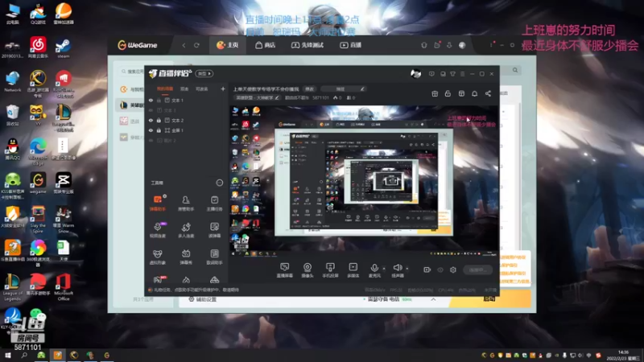Add a 摄像头 camera source
This screenshot has width=644, height=362.
tap(308, 270)
